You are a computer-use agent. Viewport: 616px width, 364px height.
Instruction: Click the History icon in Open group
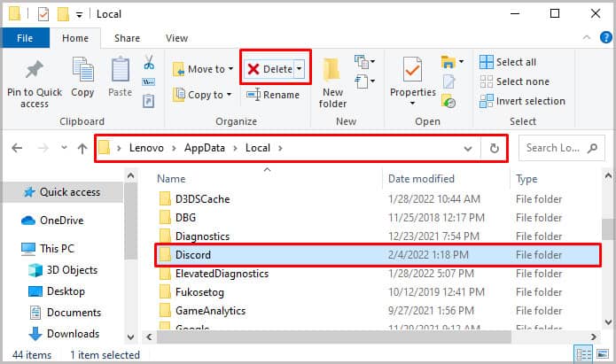pos(448,101)
